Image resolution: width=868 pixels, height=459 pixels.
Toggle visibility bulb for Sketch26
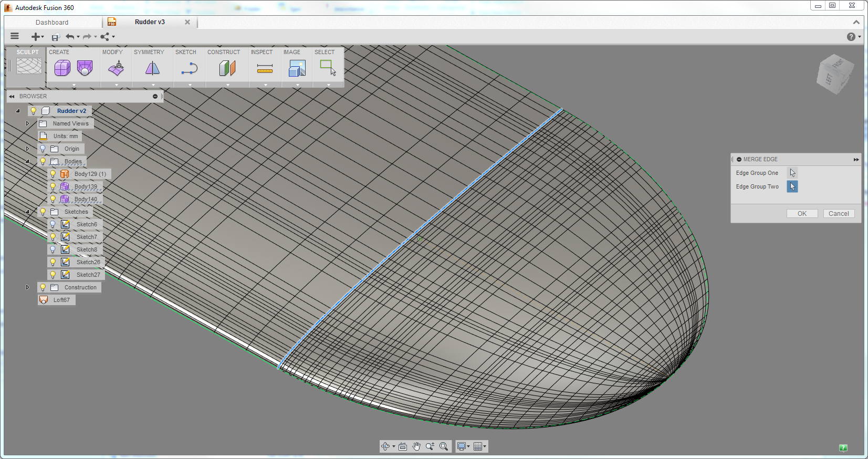(x=53, y=262)
